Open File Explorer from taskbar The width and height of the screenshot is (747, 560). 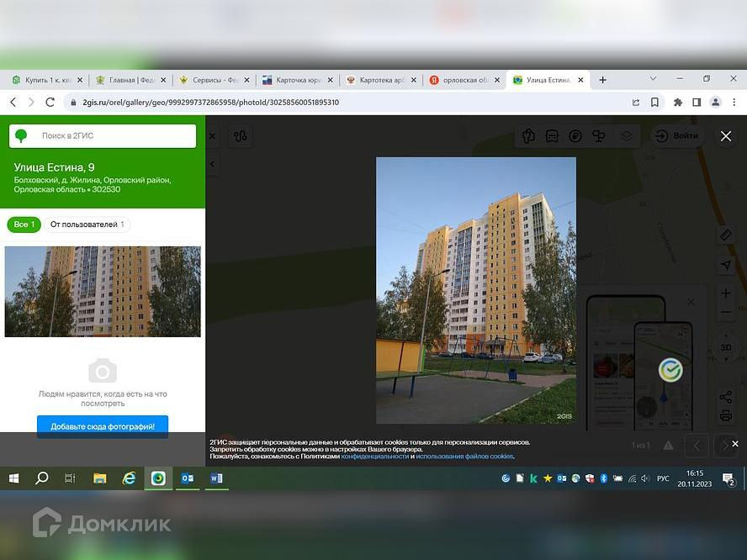(100, 478)
